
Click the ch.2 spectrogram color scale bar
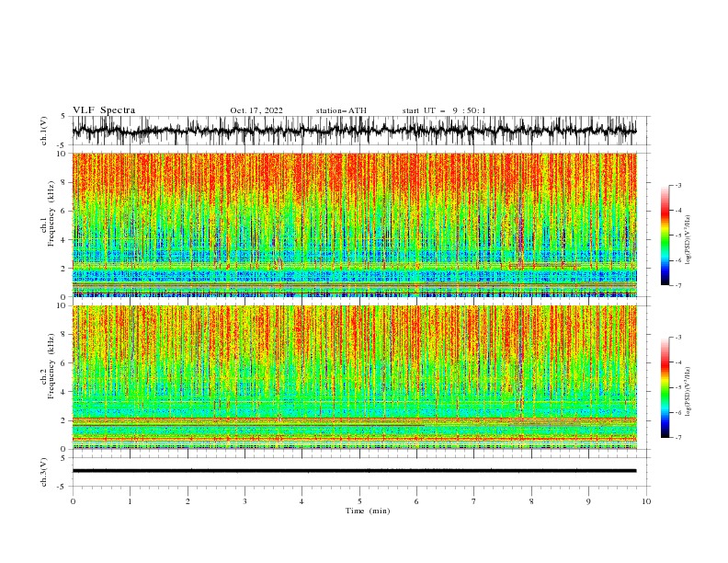(x=665, y=387)
